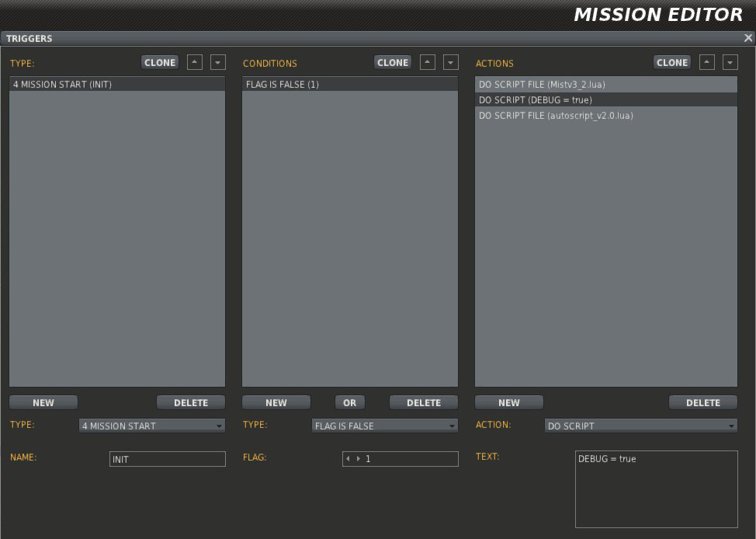This screenshot has height=539, width=756.
Task: Click the FLAG value field
Action: tap(401, 458)
